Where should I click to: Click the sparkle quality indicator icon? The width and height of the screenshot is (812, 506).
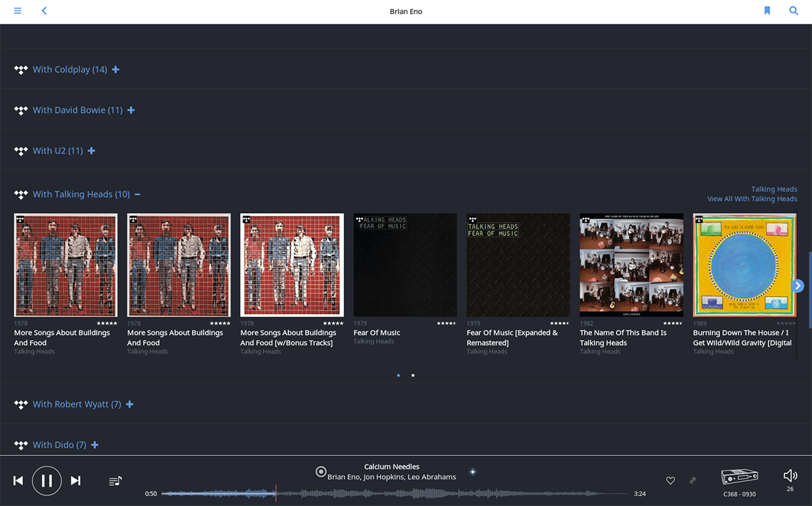pyautogui.click(x=473, y=471)
